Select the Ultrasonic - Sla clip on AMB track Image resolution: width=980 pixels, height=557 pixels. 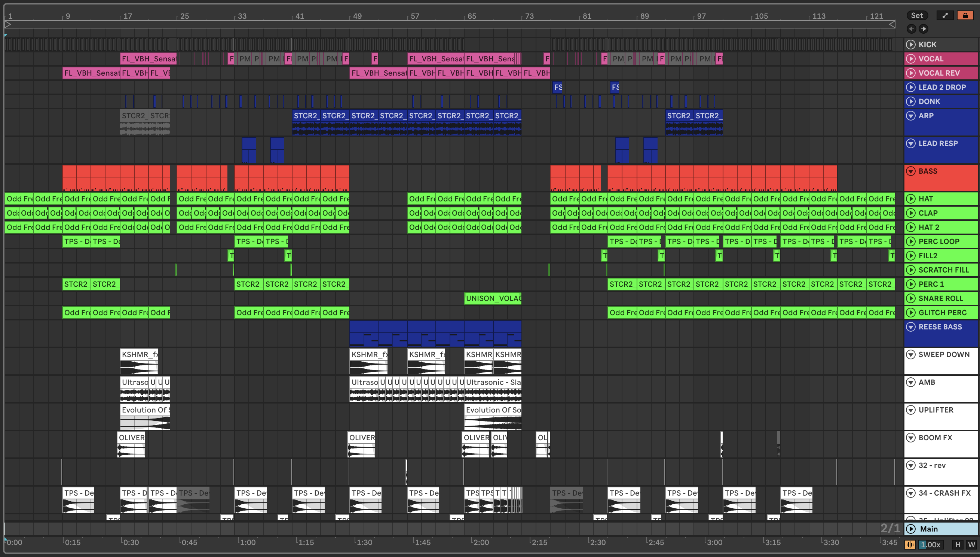pos(493,388)
